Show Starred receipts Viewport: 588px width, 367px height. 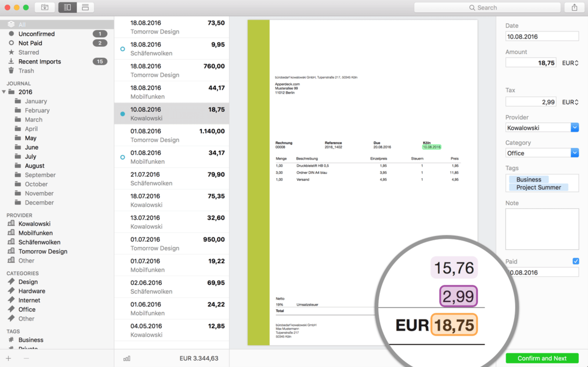pos(57,52)
